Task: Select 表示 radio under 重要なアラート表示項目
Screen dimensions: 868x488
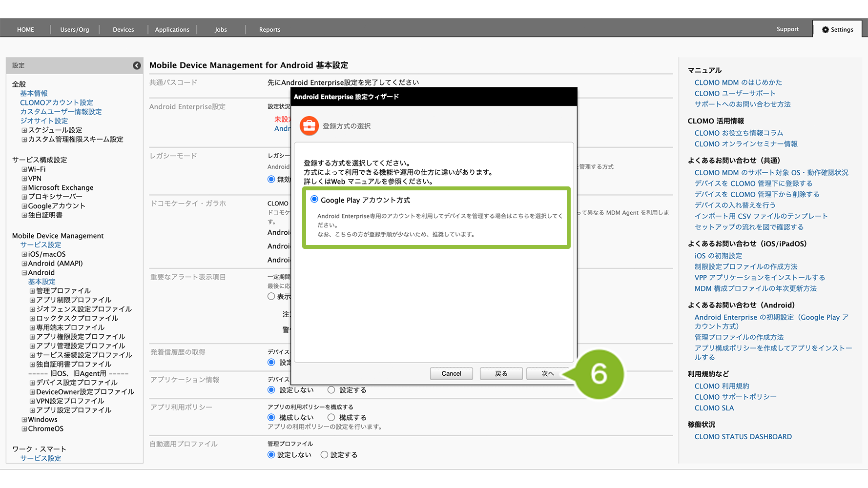Action: [x=271, y=296]
